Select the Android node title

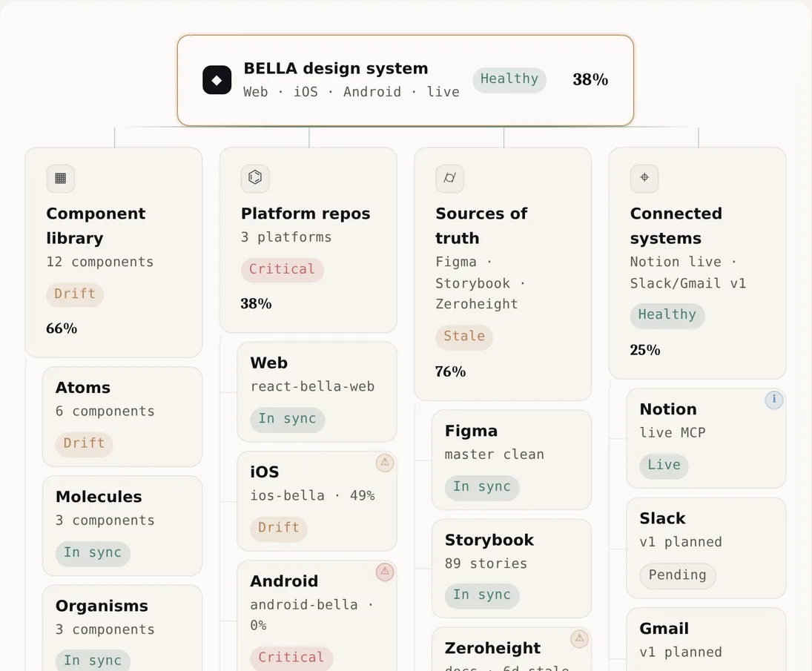[x=284, y=581]
